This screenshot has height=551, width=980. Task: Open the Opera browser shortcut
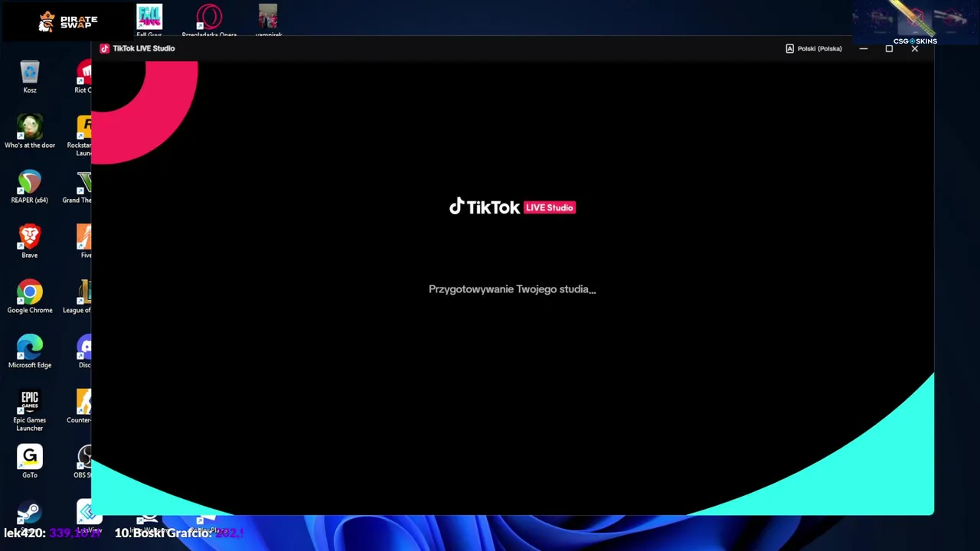point(209,21)
